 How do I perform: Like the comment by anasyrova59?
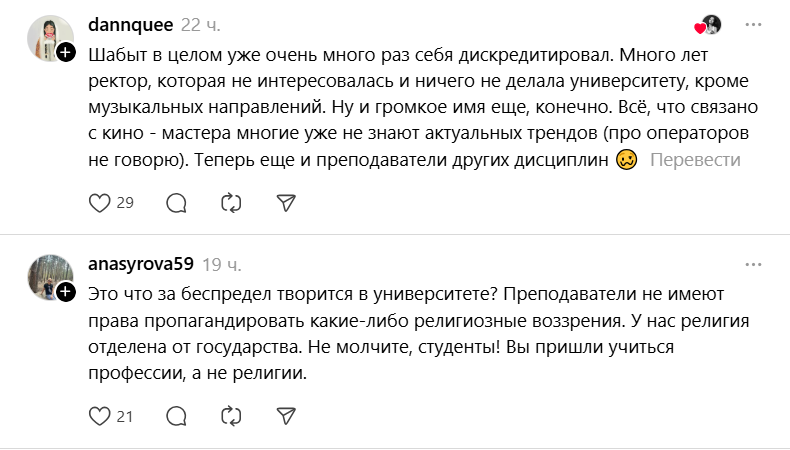[100, 415]
